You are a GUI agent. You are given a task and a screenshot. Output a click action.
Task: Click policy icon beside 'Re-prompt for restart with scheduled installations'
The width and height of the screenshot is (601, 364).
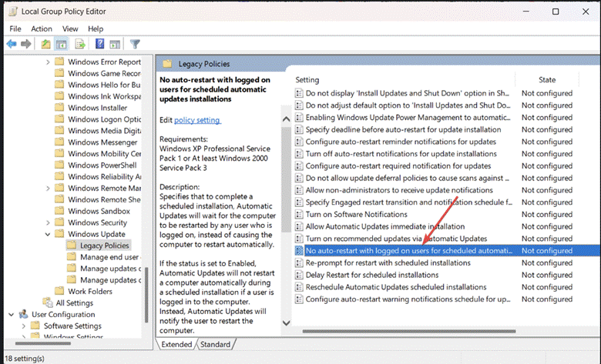299,262
